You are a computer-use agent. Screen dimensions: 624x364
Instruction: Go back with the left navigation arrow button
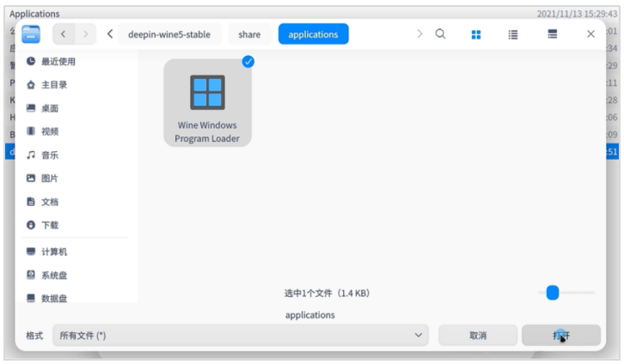tap(64, 34)
